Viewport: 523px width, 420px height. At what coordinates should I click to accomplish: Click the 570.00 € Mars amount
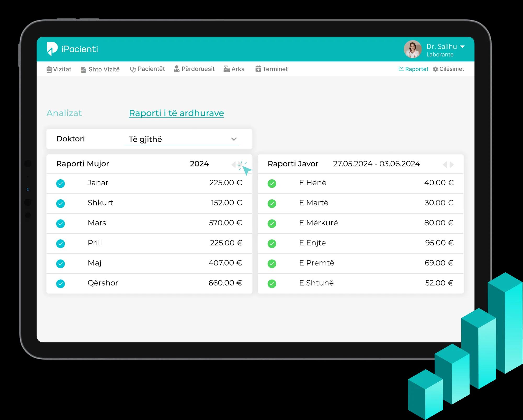pos(225,223)
